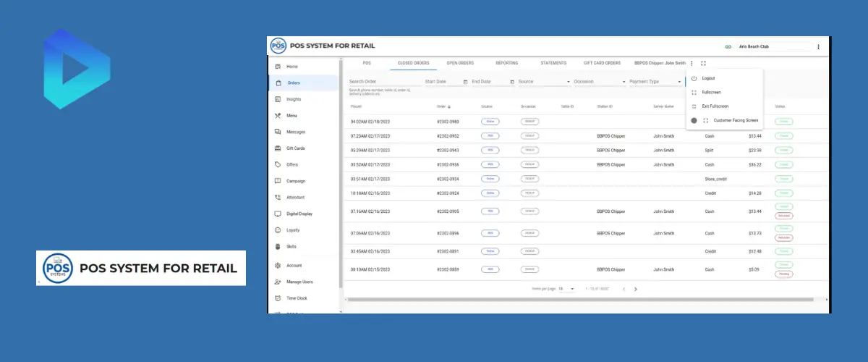
Task: Expand the Source filter dropdown
Action: coord(544,82)
